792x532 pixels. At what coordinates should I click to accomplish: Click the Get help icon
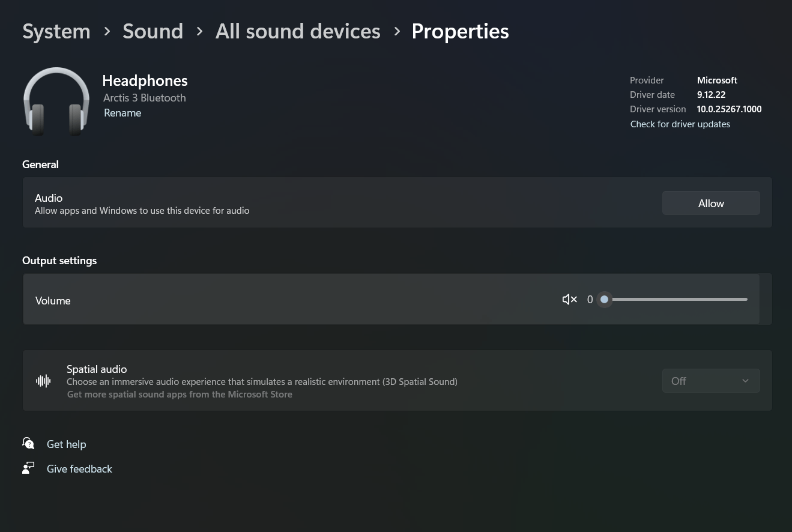click(28, 444)
